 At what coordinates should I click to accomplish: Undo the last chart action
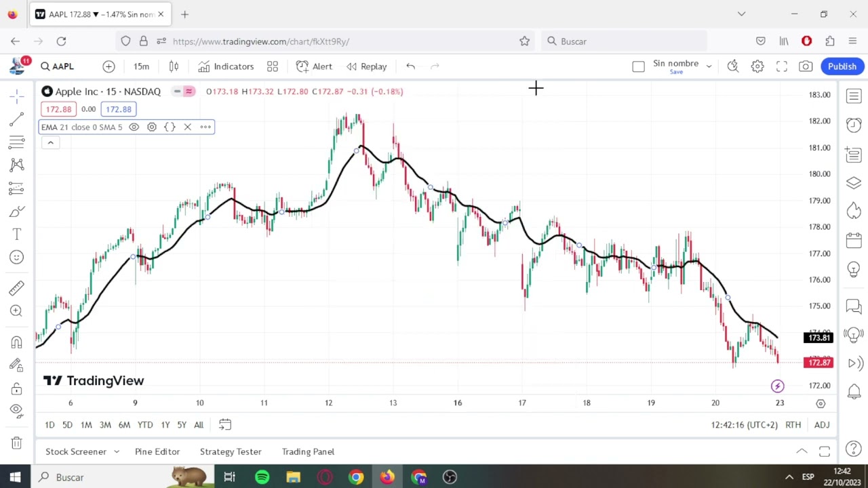point(410,66)
